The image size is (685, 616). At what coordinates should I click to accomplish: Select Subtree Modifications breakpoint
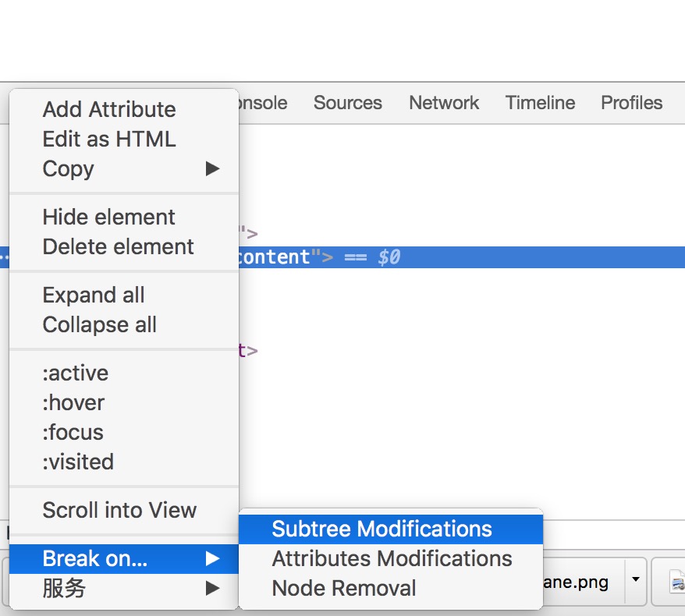coord(391,529)
